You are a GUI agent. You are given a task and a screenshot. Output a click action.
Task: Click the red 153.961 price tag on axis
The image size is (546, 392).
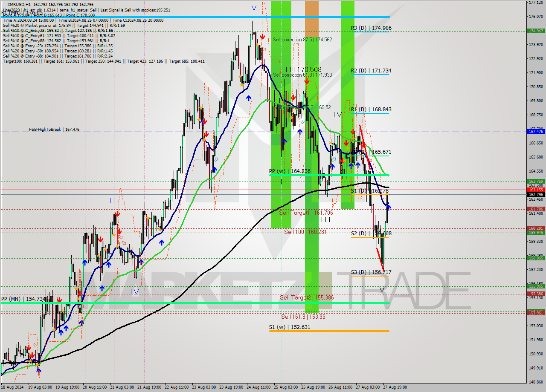coord(536,313)
